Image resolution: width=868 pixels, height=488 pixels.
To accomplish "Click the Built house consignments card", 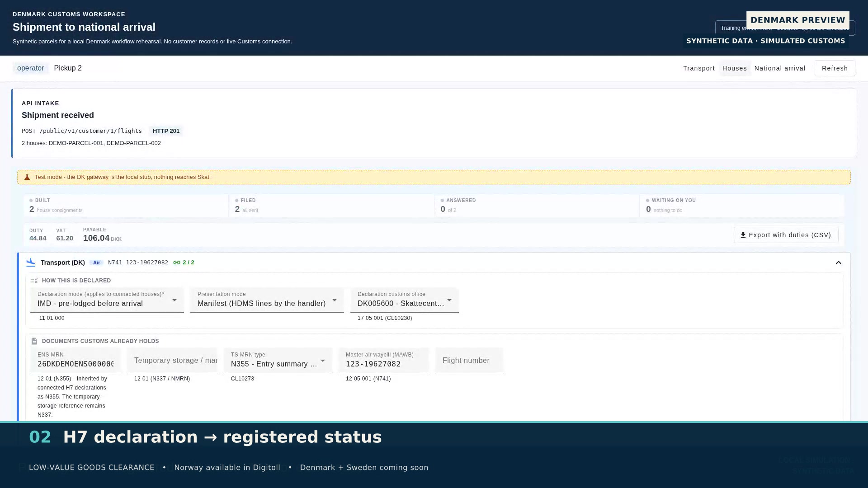I will tap(126, 206).
